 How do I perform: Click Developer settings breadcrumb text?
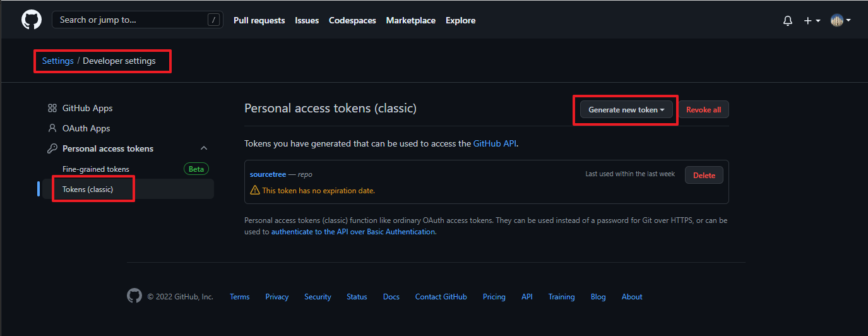click(x=119, y=61)
